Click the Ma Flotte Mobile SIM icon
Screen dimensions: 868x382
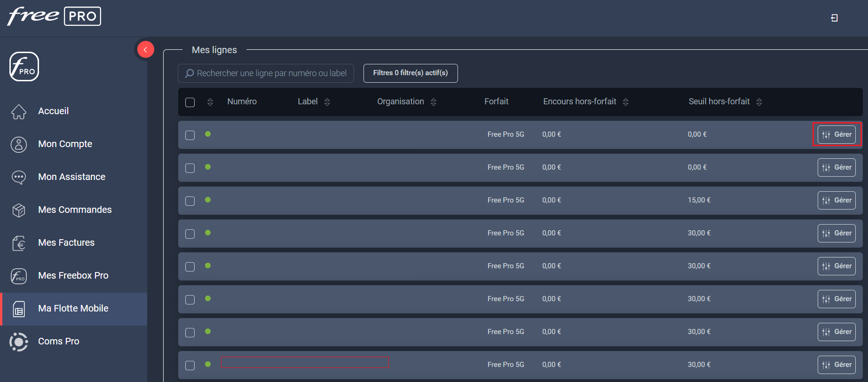click(19, 309)
